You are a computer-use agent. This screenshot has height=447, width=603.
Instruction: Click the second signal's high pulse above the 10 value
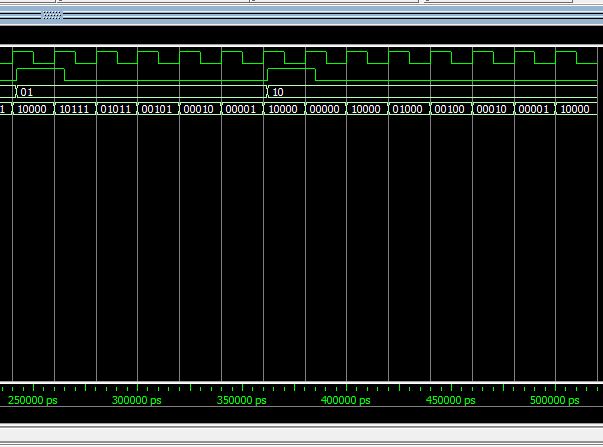pos(291,72)
